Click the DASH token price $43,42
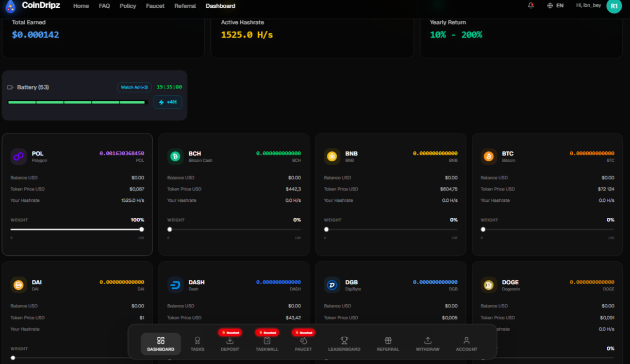Viewport: 630px width, 364px height. (293, 318)
